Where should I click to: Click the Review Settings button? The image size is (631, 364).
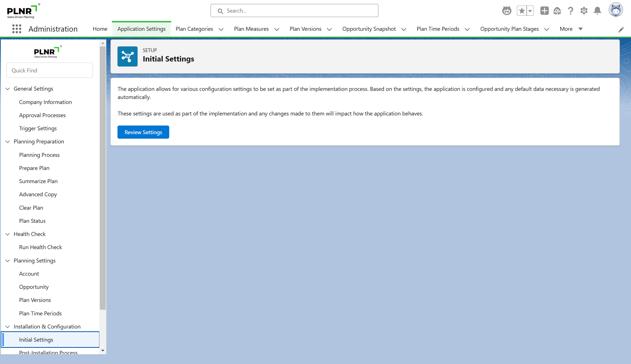click(x=143, y=132)
